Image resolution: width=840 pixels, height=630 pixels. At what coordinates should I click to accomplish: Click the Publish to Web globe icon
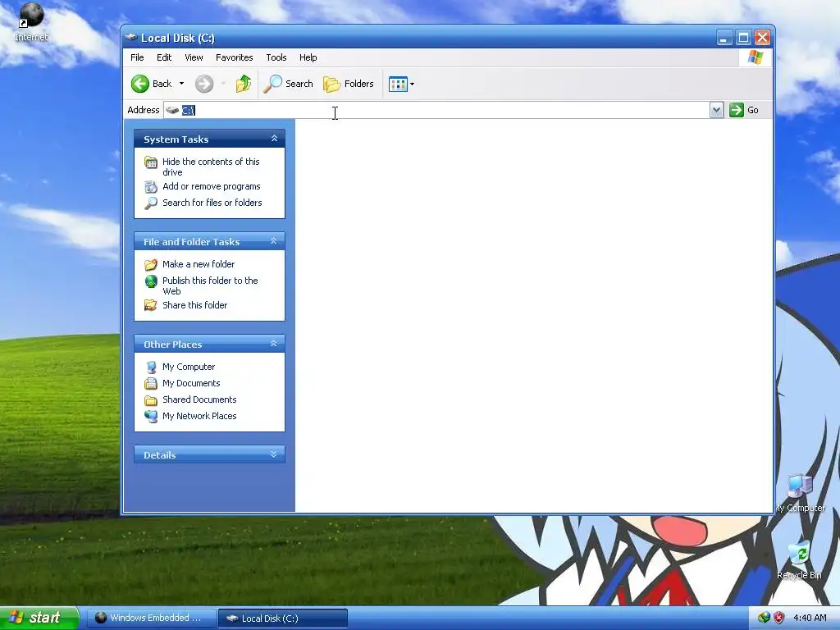(x=151, y=281)
